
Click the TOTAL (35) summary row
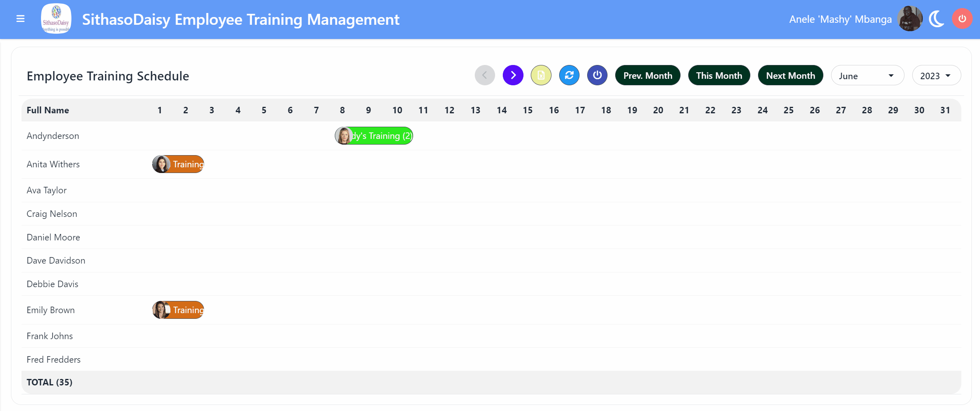49,382
